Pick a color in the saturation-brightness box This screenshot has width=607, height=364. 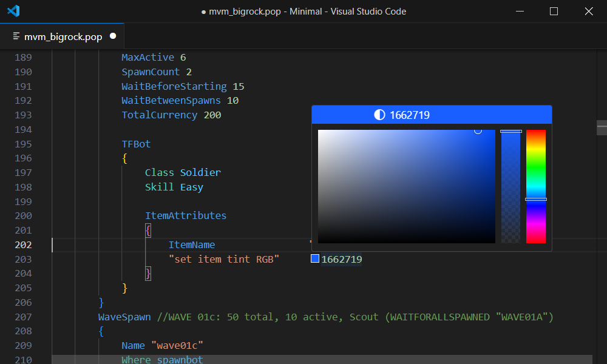(407, 186)
